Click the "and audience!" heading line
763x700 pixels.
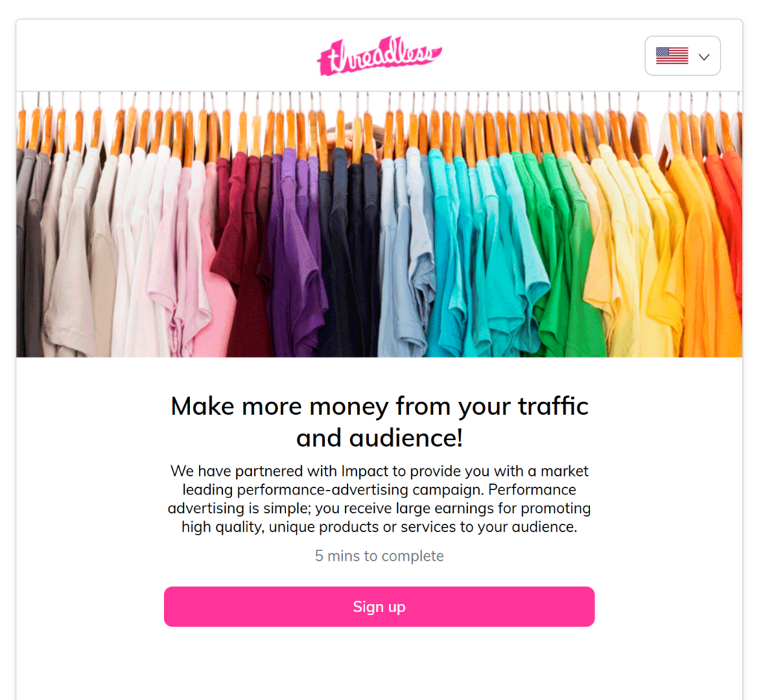point(379,437)
